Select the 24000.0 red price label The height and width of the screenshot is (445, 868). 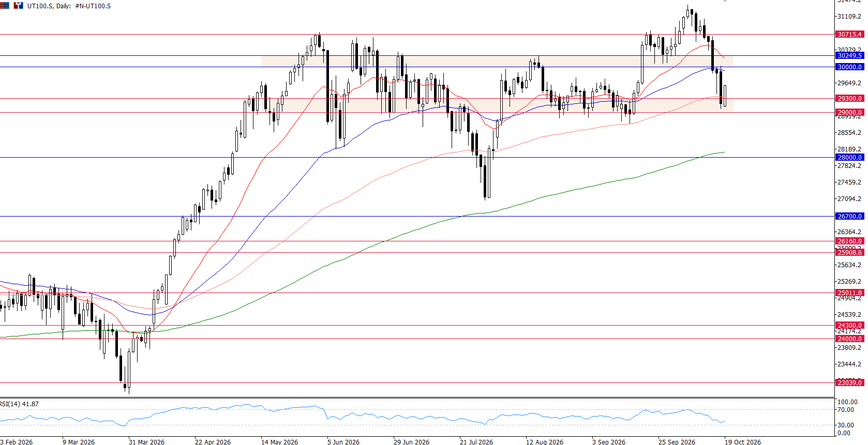tap(849, 339)
